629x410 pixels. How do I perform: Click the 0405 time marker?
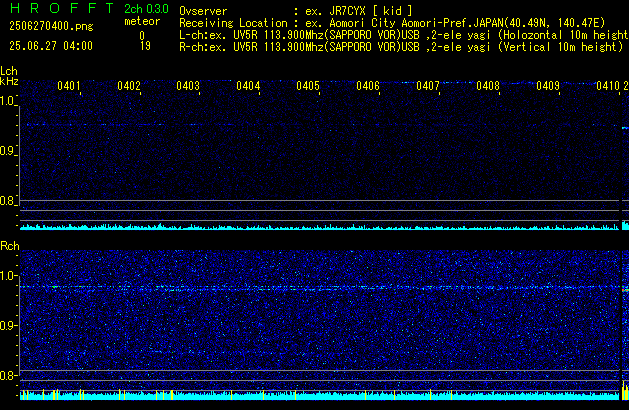coord(308,86)
